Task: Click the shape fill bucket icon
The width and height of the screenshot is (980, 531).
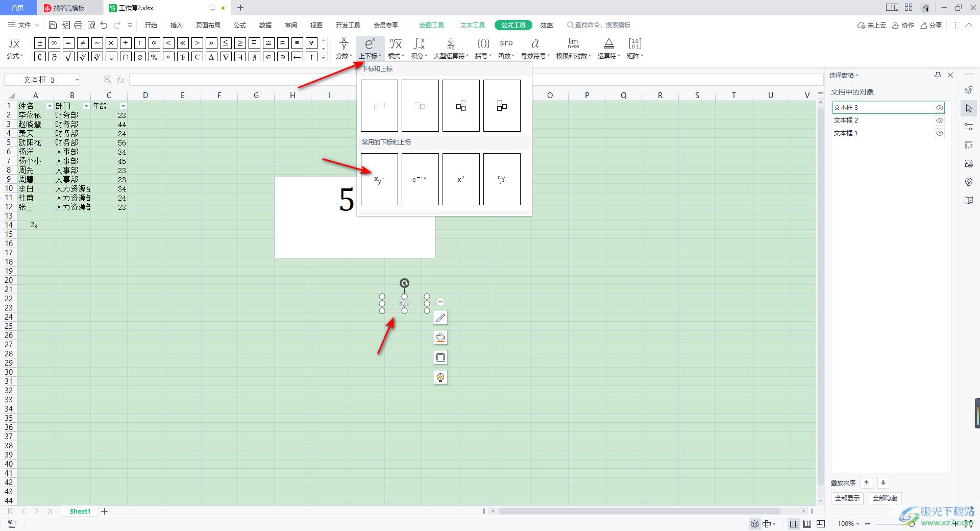Action: 440,337
